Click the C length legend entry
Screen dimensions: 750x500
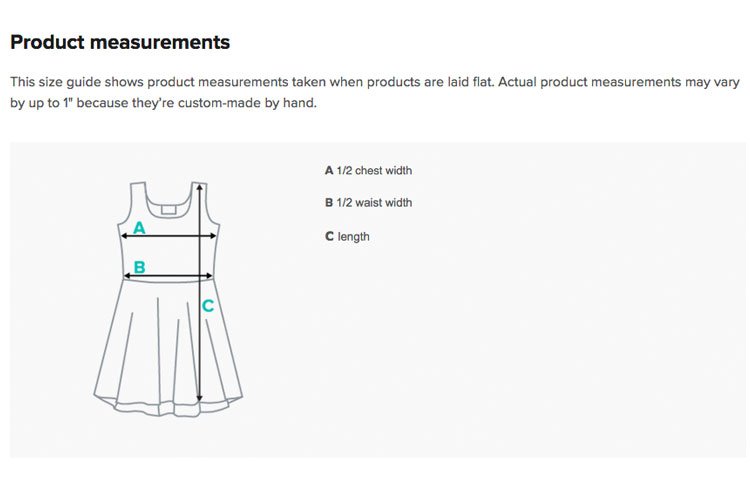pyautogui.click(x=347, y=236)
